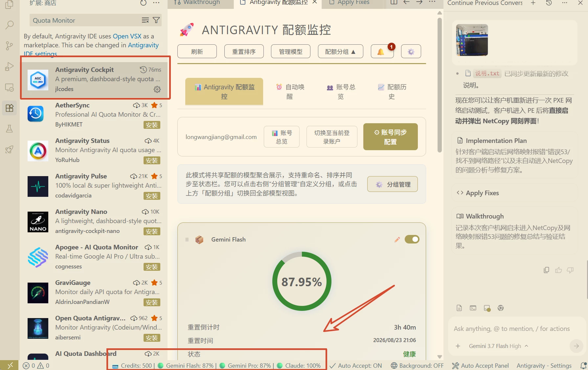Open the Extensions view icon
The image size is (588, 370).
pos(10,108)
